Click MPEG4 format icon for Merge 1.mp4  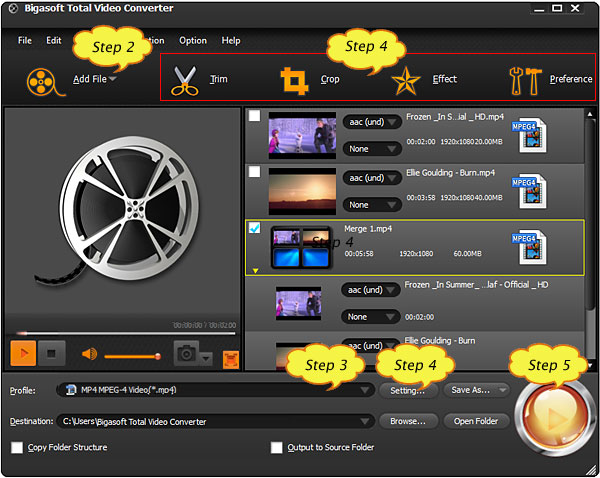[530, 247]
